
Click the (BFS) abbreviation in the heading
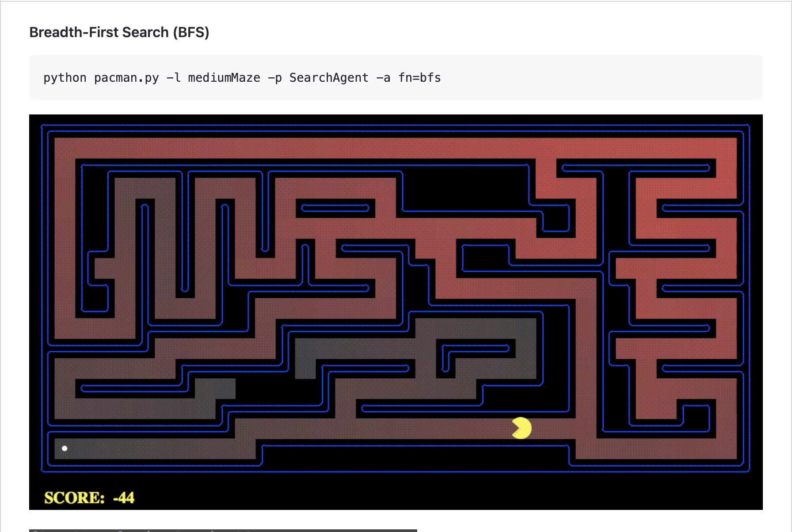(x=191, y=32)
